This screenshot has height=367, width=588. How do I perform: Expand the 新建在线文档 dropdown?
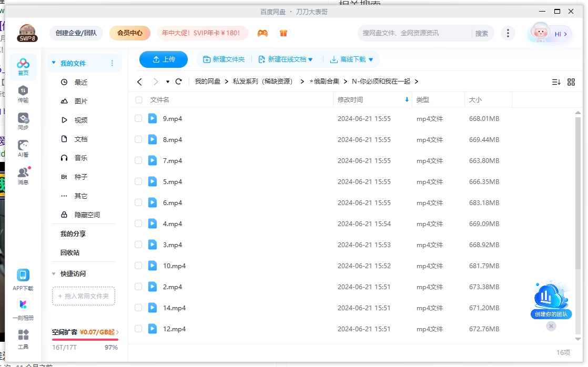pyautogui.click(x=286, y=59)
